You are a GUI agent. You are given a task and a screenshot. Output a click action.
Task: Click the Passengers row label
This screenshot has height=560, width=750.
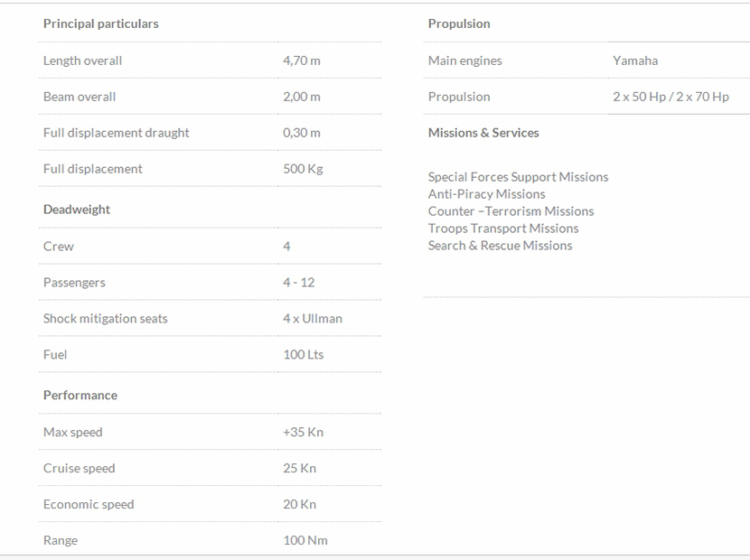coord(74,283)
